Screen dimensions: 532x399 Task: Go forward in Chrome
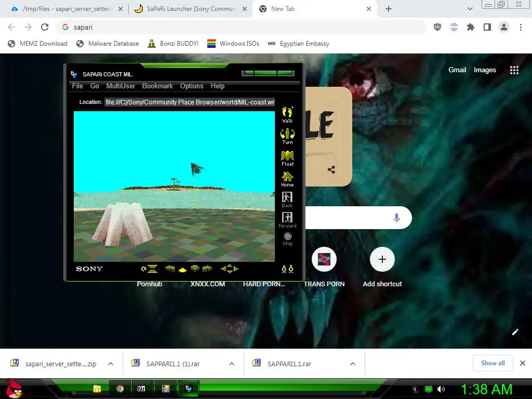pyautogui.click(x=28, y=27)
